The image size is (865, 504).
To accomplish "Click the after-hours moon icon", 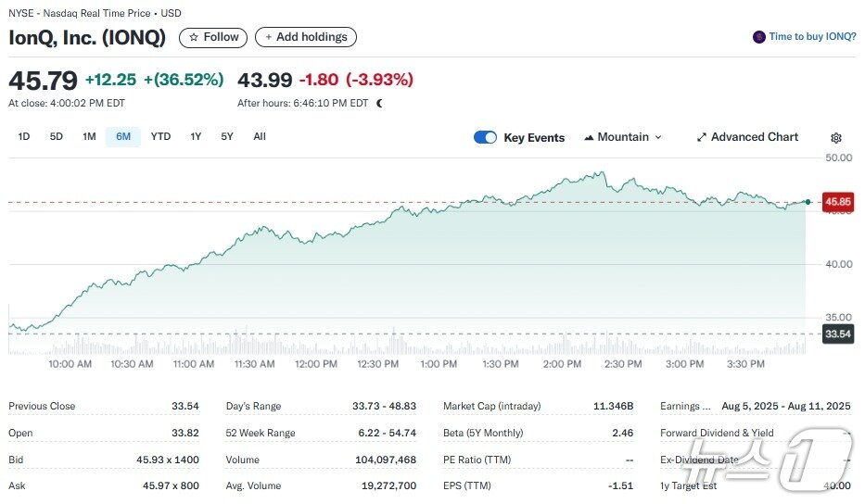I will pyautogui.click(x=379, y=103).
